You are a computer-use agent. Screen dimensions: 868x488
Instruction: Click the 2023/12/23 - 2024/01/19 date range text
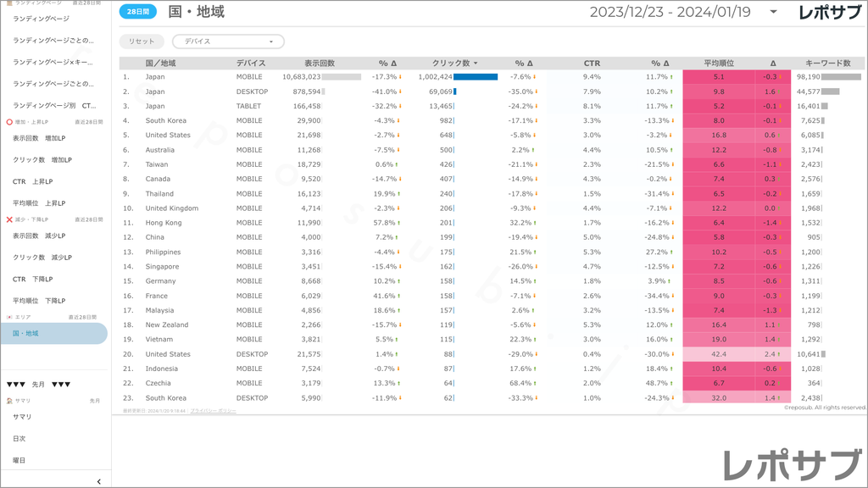pos(671,12)
